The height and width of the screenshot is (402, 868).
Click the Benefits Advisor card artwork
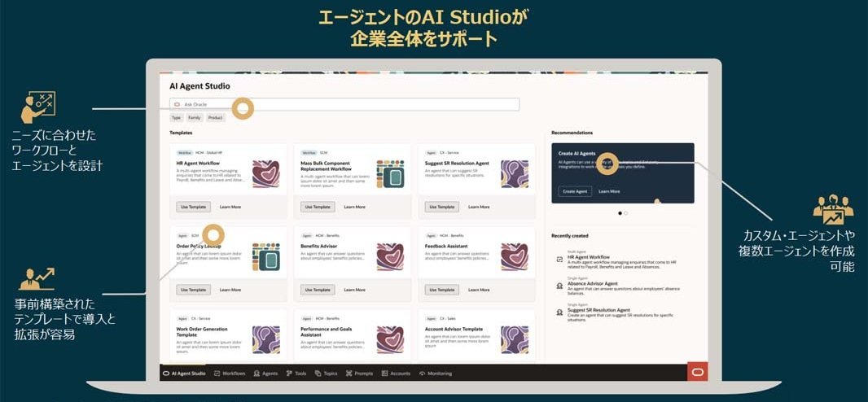[x=390, y=257]
